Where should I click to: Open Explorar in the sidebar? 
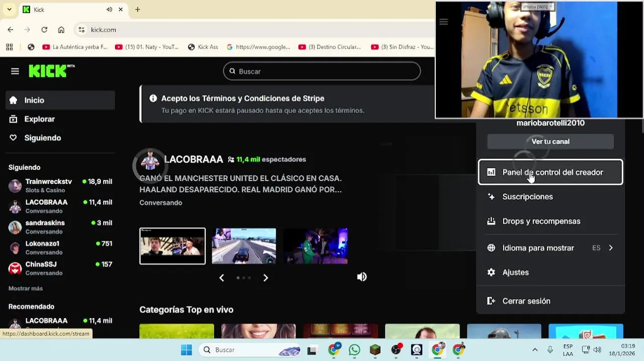[x=60, y=119]
